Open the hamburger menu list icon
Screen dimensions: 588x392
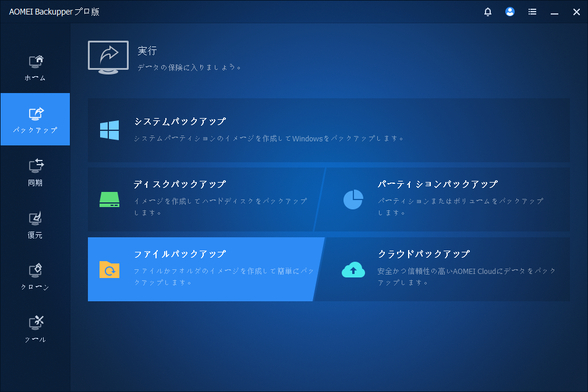[x=532, y=12]
